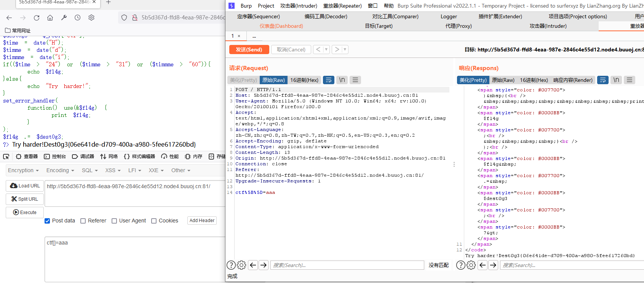
Task: Click the Request search input field
Action: tap(347, 265)
